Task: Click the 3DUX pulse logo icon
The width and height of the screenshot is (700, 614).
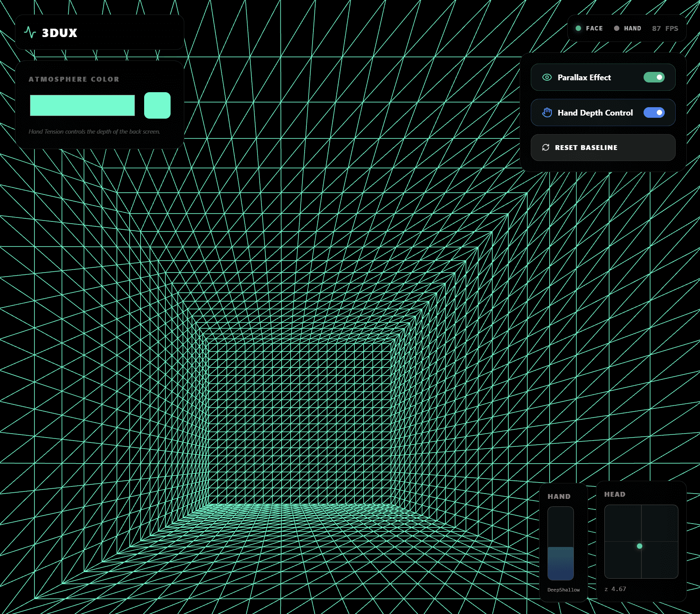Action: coord(30,32)
